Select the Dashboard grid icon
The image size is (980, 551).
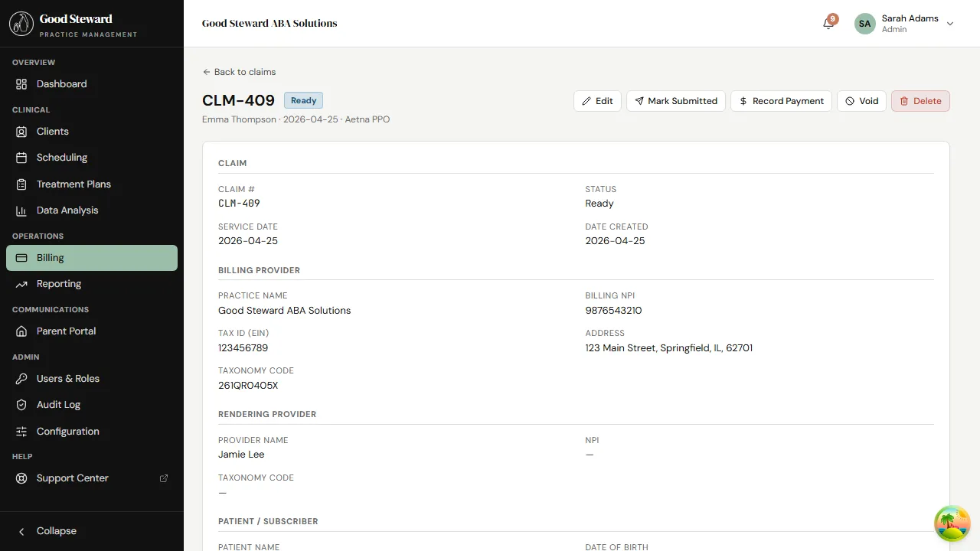(x=22, y=84)
